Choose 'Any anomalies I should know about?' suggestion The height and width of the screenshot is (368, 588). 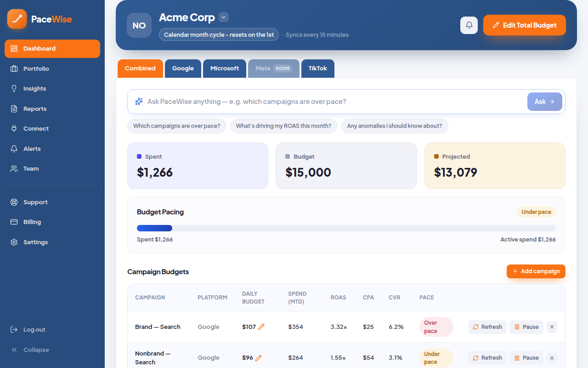[x=395, y=126]
